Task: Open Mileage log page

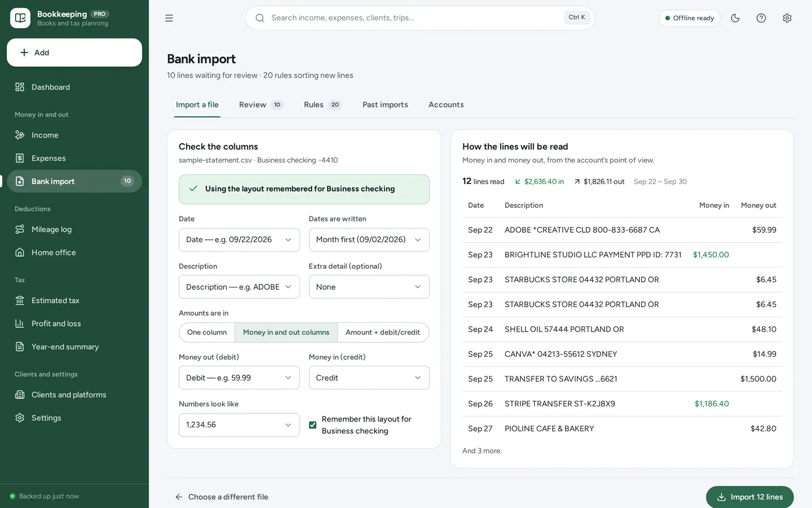Action: pyautogui.click(x=74, y=229)
